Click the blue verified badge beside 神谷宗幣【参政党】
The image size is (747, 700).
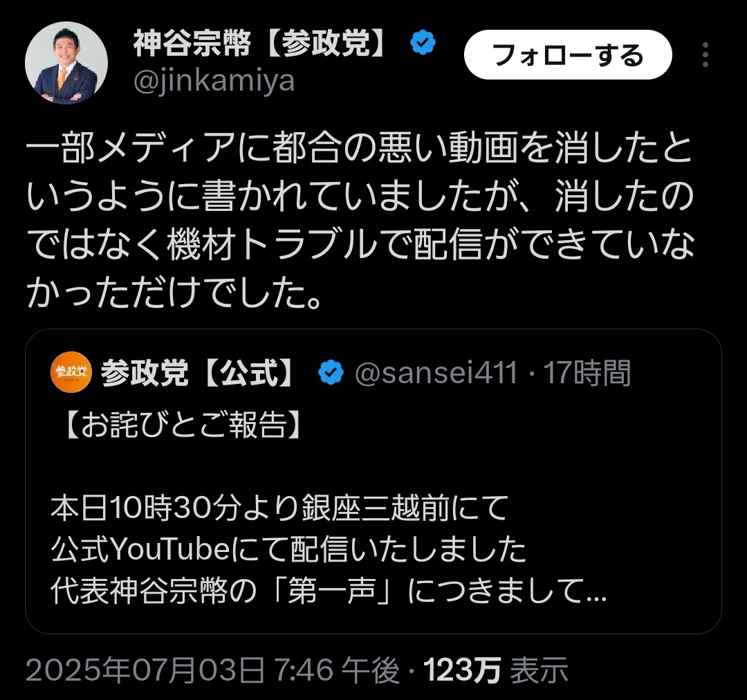(423, 45)
